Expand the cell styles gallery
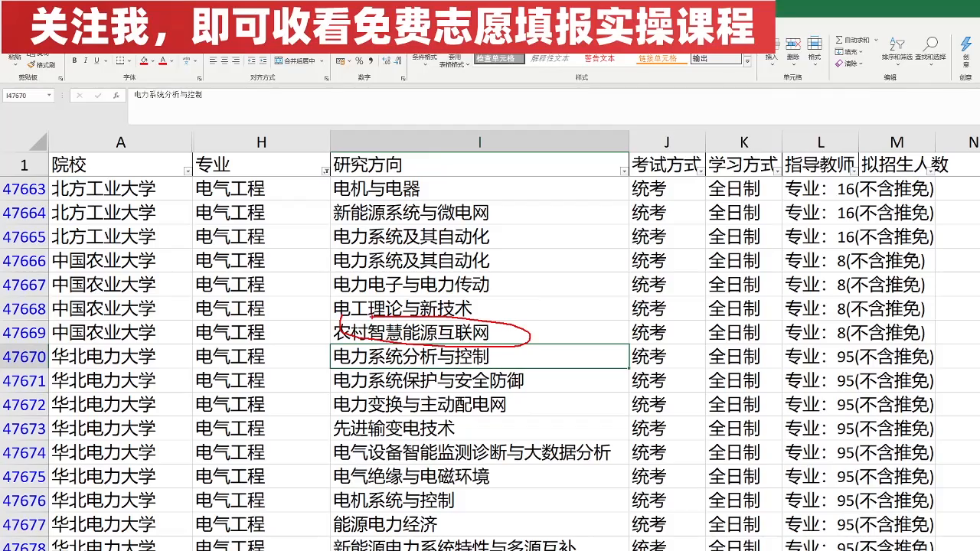The width and height of the screenshot is (980, 551). pyautogui.click(x=747, y=61)
